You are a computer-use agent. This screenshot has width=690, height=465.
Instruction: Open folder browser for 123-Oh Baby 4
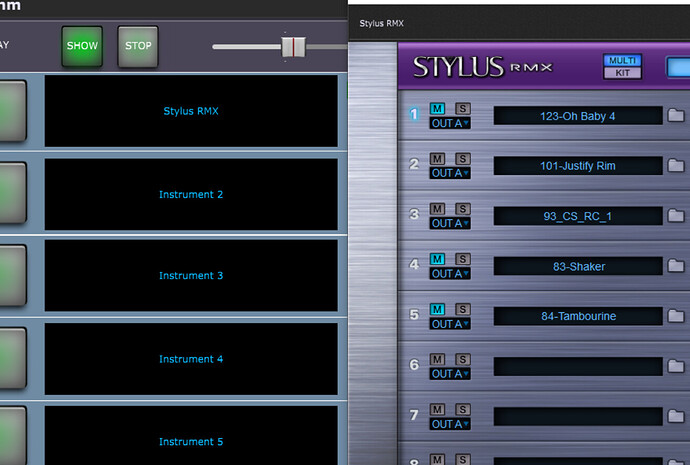676,116
